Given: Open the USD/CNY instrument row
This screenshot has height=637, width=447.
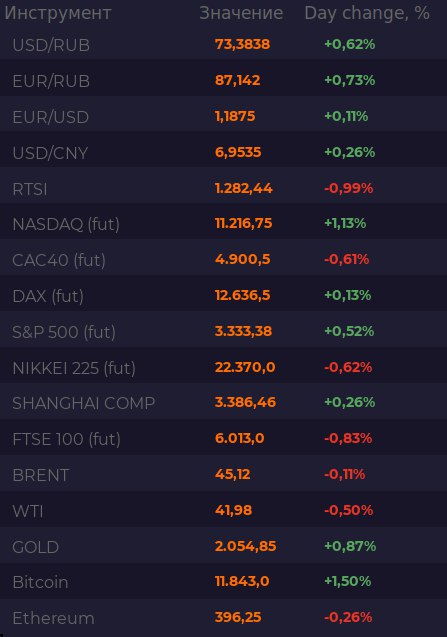Looking at the screenshot, I should tap(224, 152).
